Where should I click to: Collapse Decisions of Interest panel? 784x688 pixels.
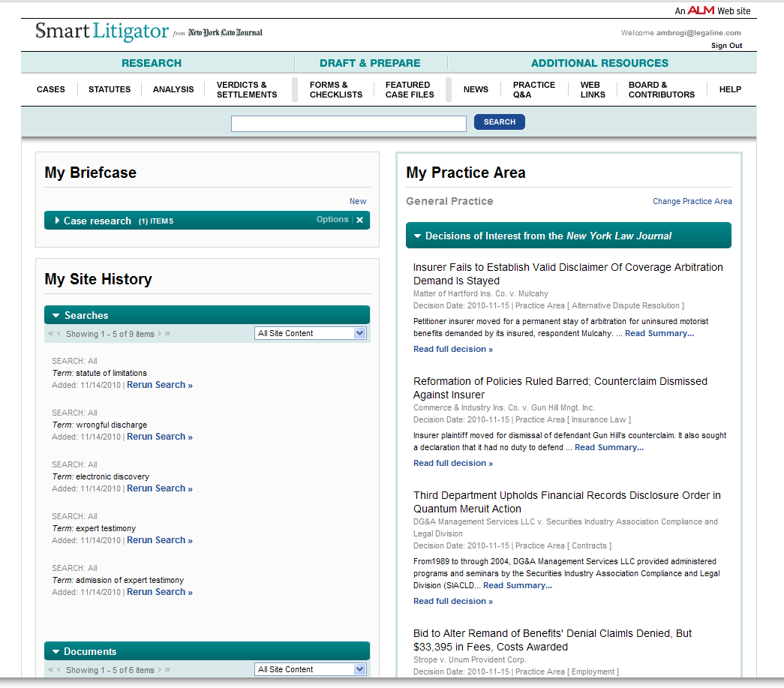click(417, 236)
